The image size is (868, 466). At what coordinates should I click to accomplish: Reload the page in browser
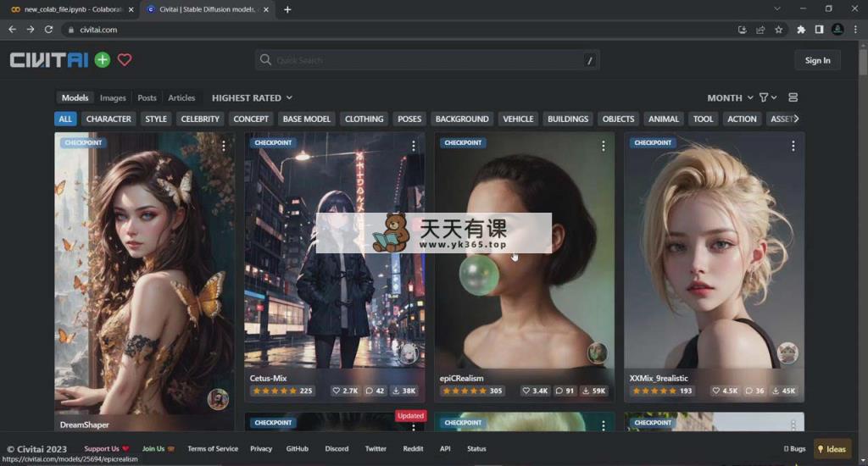[48, 30]
